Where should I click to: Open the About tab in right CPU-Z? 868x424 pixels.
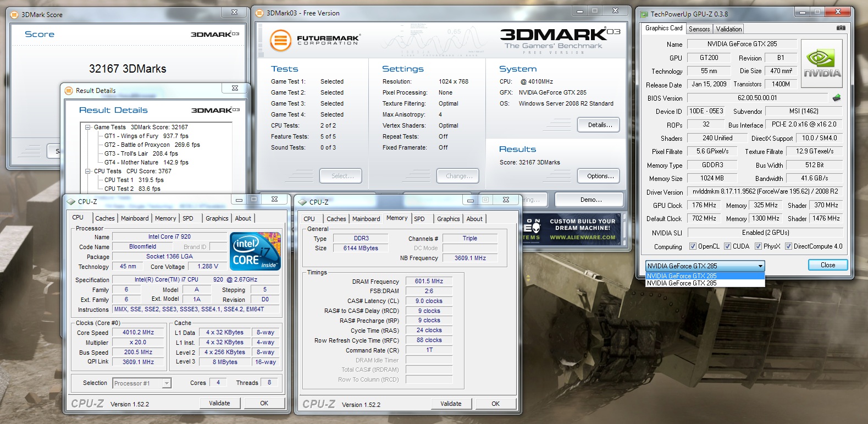pyautogui.click(x=474, y=219)
